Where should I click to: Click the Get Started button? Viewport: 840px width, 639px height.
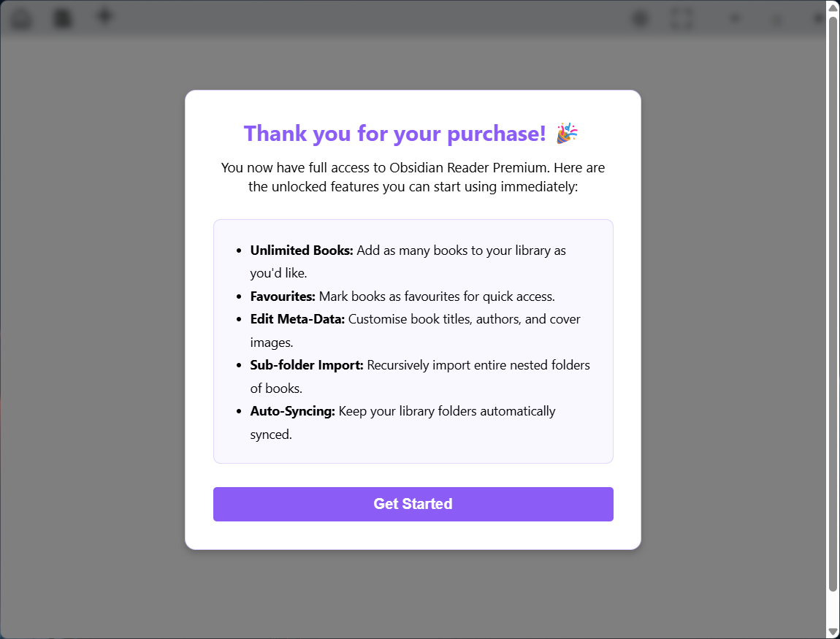[413, 504]
